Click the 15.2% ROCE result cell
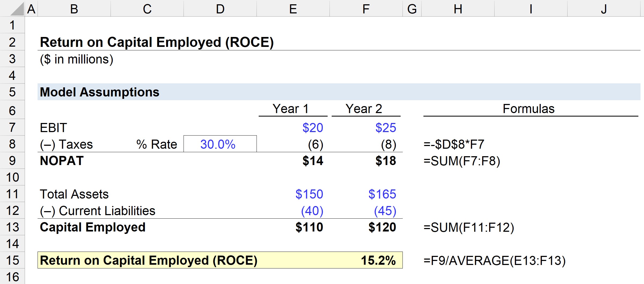 (x=378, y=260)
